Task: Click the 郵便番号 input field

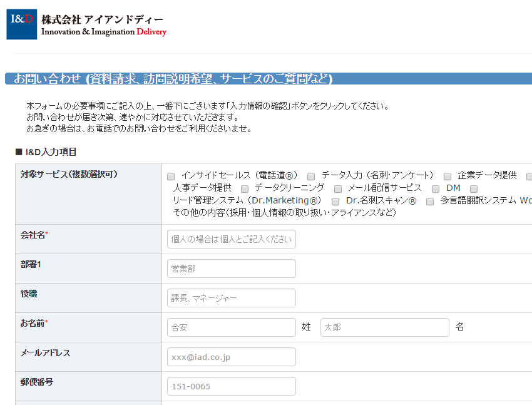Action: click(x=232, y=386)
